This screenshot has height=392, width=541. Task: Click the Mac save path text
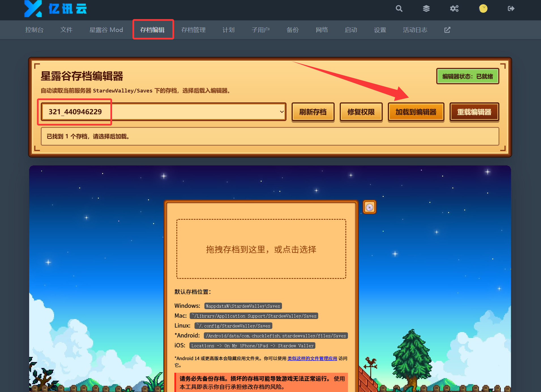click(x=254, y=316)
